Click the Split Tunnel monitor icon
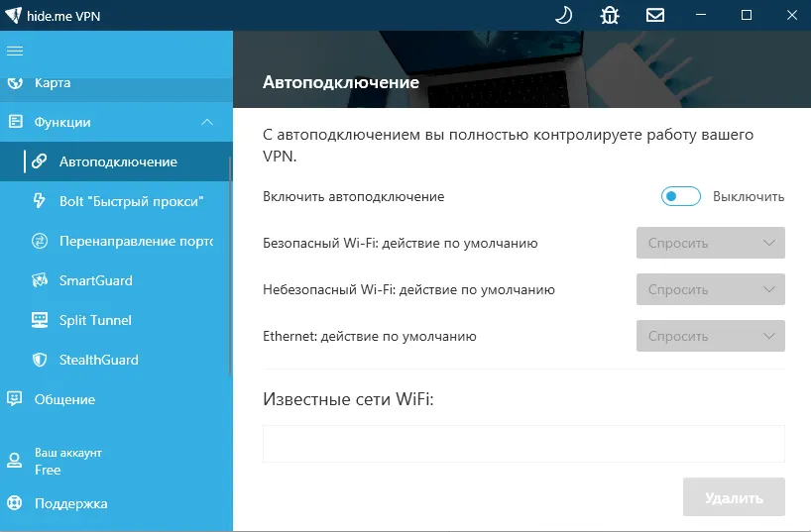The image size is (811, 532). (40, 320)
